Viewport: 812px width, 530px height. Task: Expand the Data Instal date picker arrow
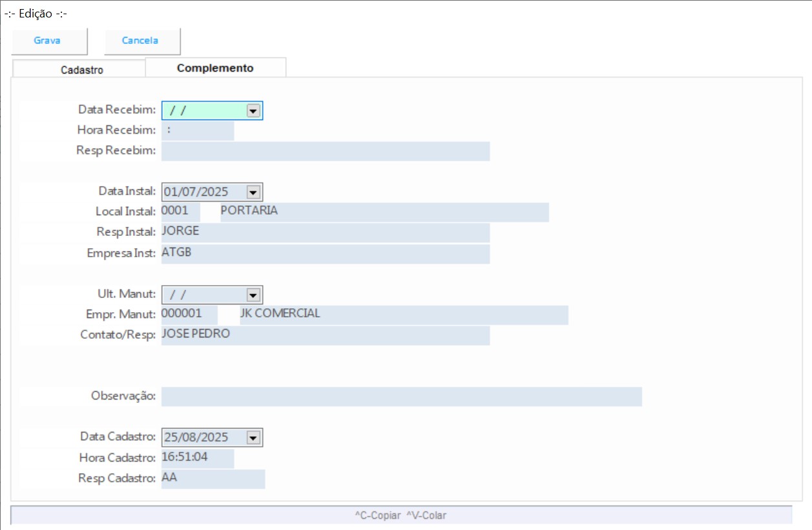pyautogui.click(x=253, y=192)
